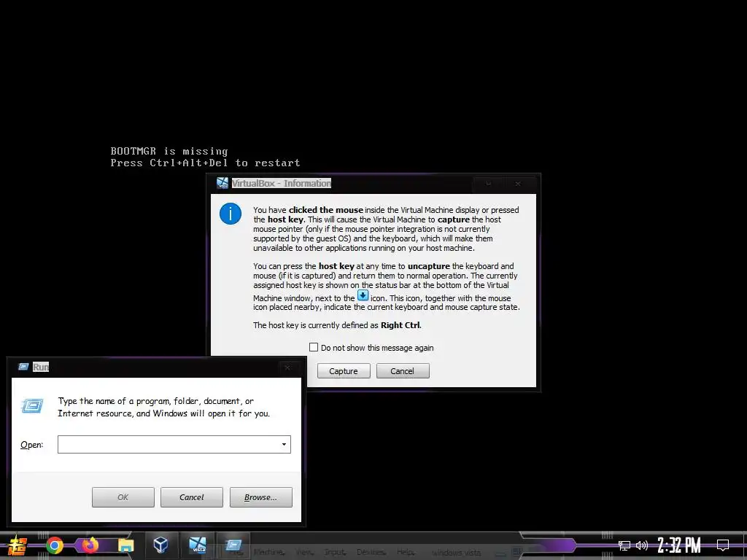The height and width of the screenshot is (560, 747).
Task: Click Capture in the VirtualBox dialog
Action: pos(344,371)
